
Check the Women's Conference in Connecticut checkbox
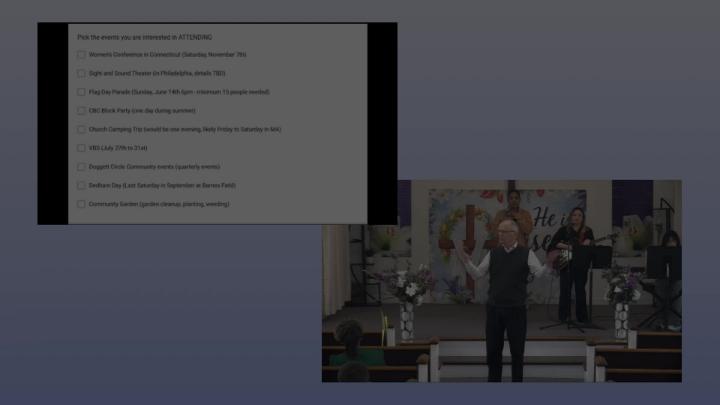coord(82,54)
